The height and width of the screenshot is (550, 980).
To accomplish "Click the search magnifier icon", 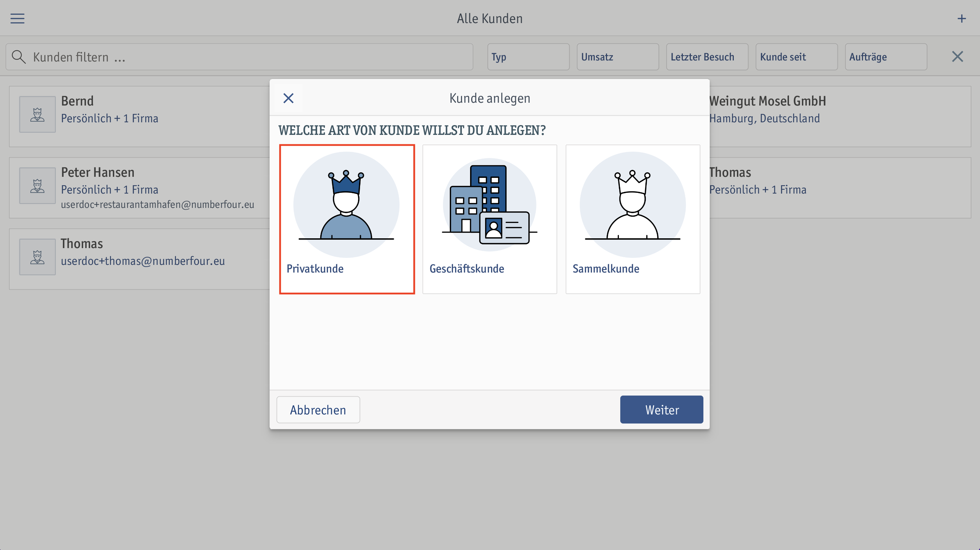I will pos(18,57).
